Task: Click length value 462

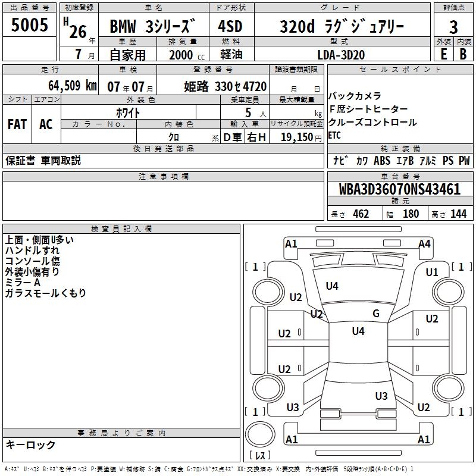Action: [361, 214]
